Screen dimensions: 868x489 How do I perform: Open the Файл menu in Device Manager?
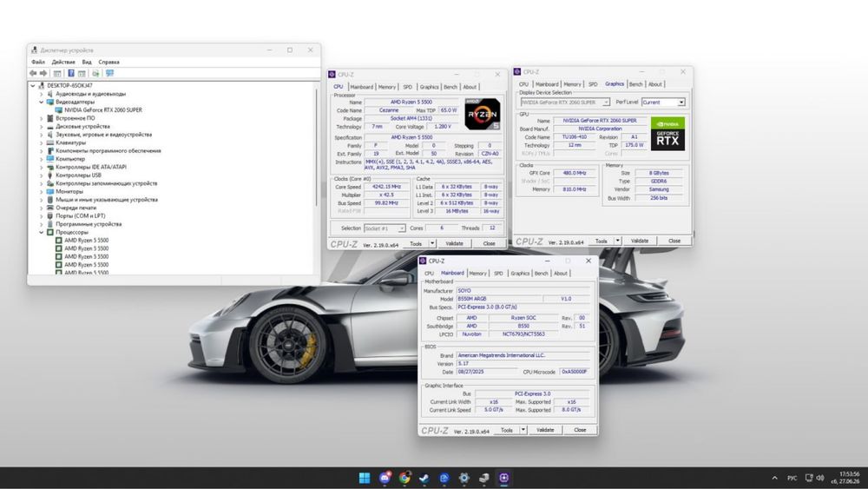pos(38,62)
